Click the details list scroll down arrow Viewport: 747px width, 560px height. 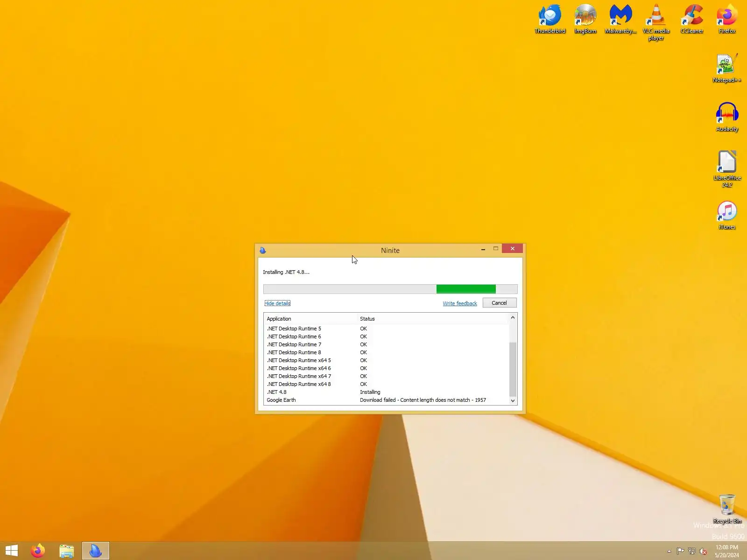coord(513,400)
